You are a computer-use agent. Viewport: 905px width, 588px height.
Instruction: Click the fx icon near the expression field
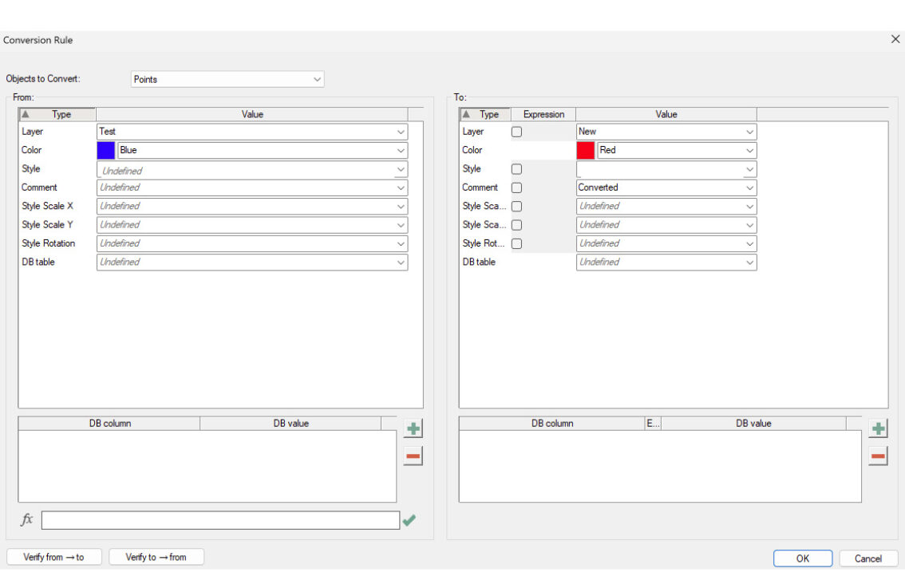click(27, 519)
